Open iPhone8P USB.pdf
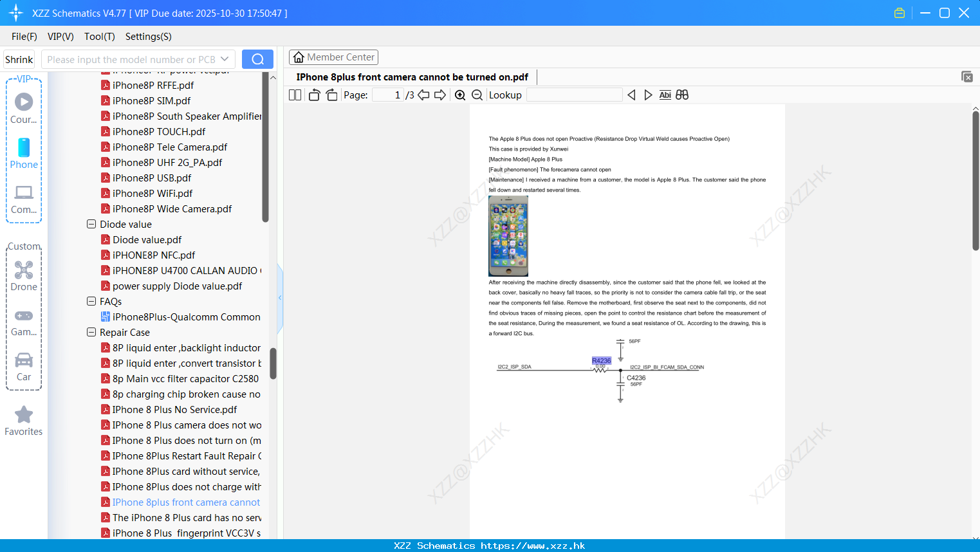 click(152, 178)
